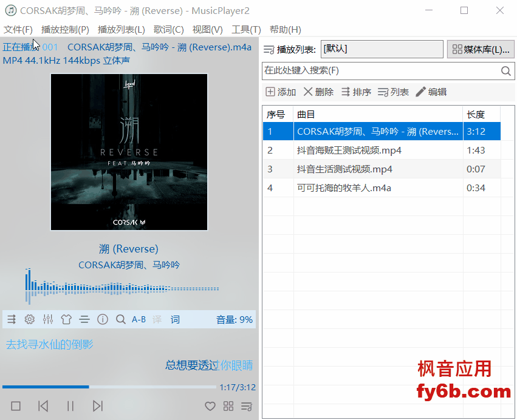Screen dimensions: 517x420
Task: Select track 抖音生活测试视频.mp4
Action: pyautogui.click(x=382, y=169)
